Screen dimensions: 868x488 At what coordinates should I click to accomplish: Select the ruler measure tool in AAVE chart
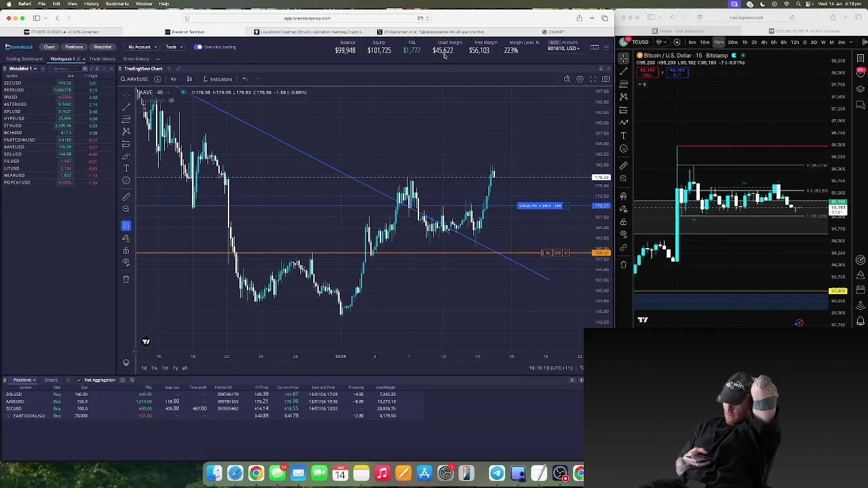pos(126,197)
